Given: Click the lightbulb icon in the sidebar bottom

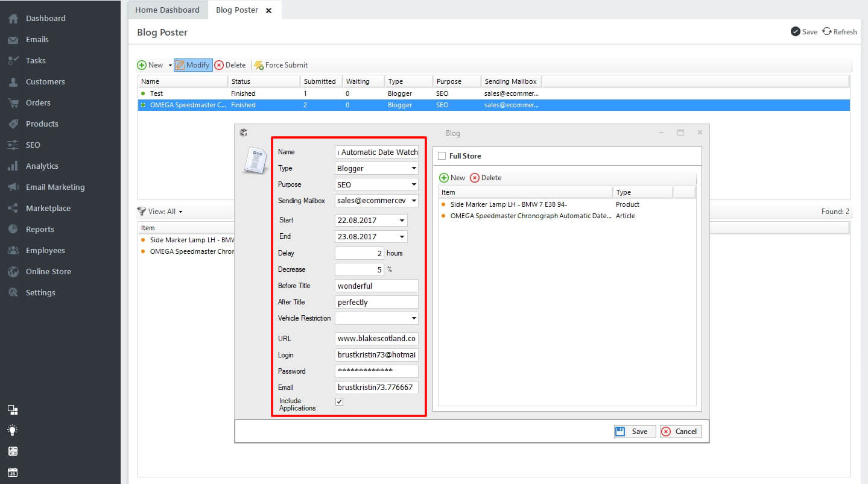Looking at the screenshot, I should point(13,430).
